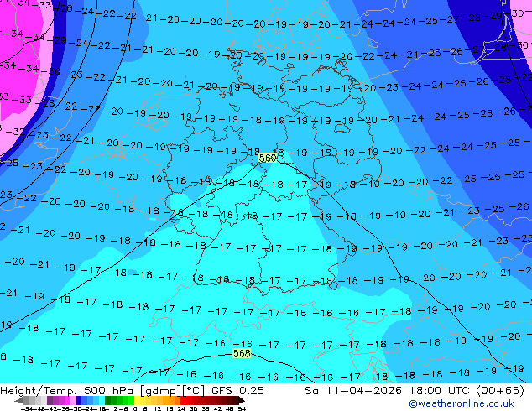Click the "GFS 0.25" model label

tap(237, 390)
